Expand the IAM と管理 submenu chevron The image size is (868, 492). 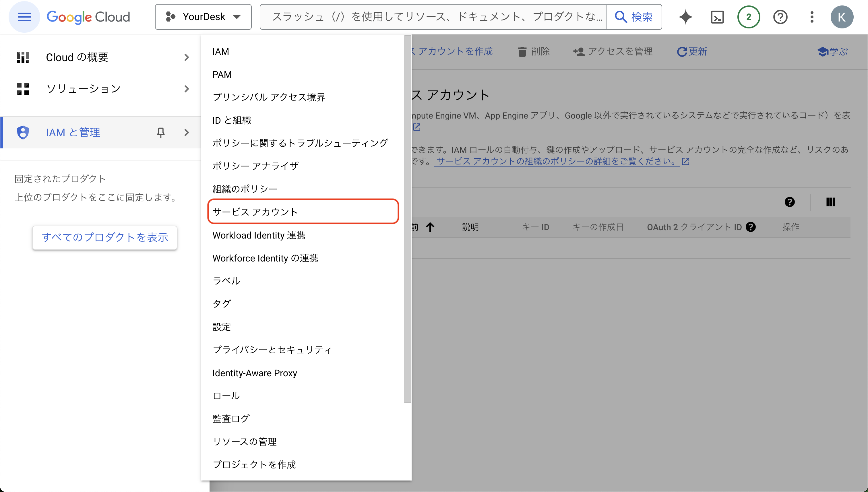coord(187,132)
